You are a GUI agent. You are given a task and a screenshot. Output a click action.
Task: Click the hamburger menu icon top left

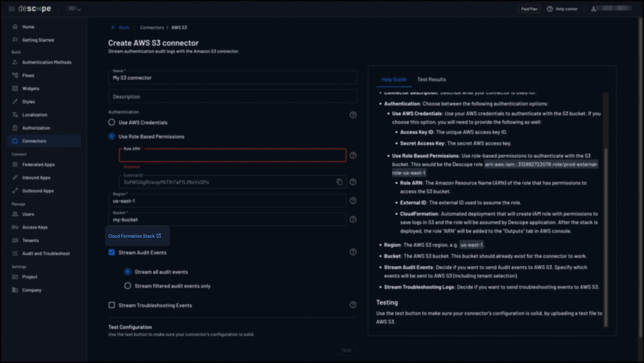(x=11, y=9)
